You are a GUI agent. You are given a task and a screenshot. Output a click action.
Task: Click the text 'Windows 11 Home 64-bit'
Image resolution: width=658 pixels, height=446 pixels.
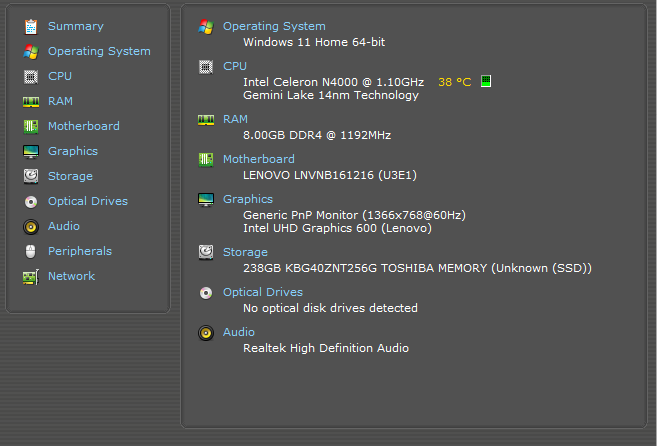pyautogui.click(x=314, y=42)
